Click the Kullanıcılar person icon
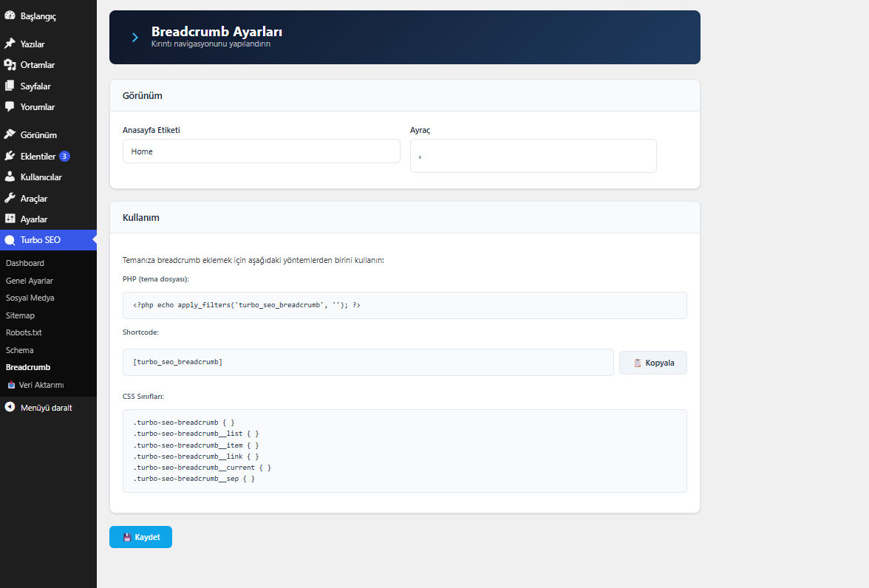The height and width of the screenshot is (588, 869). click(10, 177)
